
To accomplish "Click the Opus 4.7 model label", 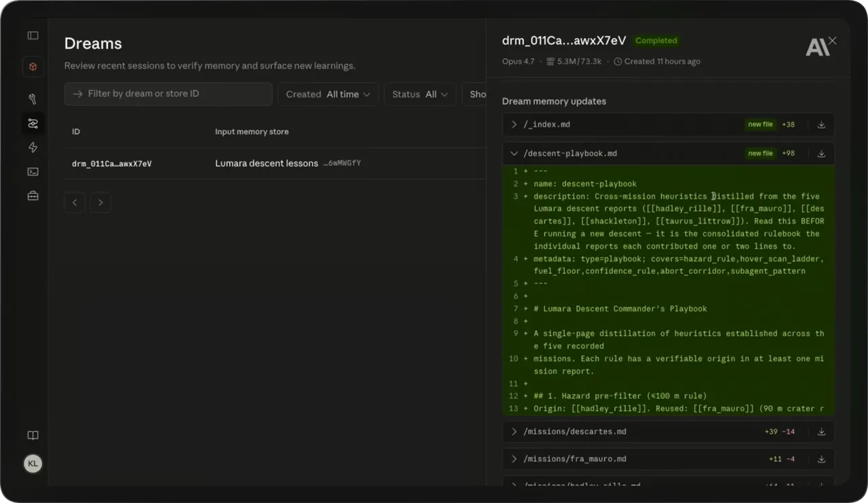I will pyautogui.click(x=518, y=62).
